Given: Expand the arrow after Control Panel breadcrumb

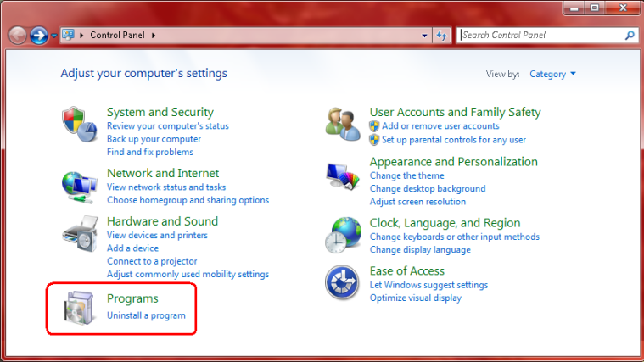Looking at the screenshot, I should tap(154, 36).
